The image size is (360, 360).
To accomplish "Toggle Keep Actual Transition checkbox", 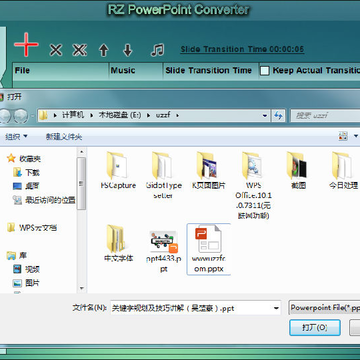I will pyautogui.click(x=264, y=71).
